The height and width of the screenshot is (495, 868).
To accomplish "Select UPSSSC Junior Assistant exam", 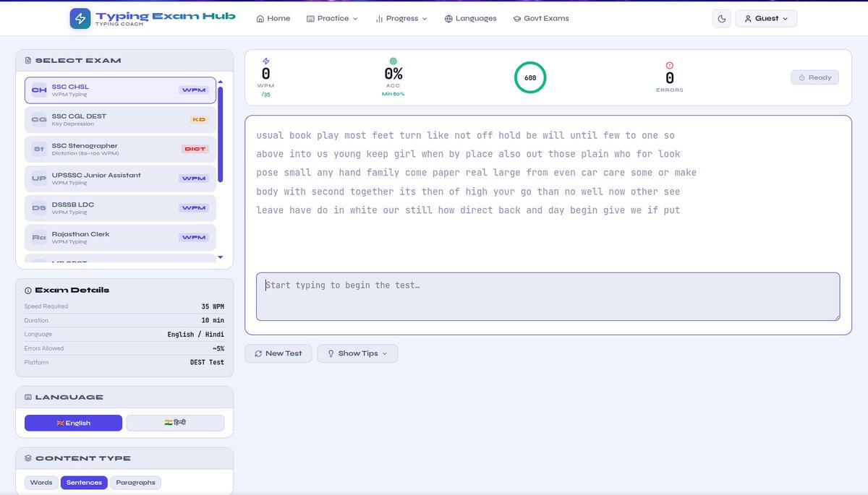I will coord(120,178).
